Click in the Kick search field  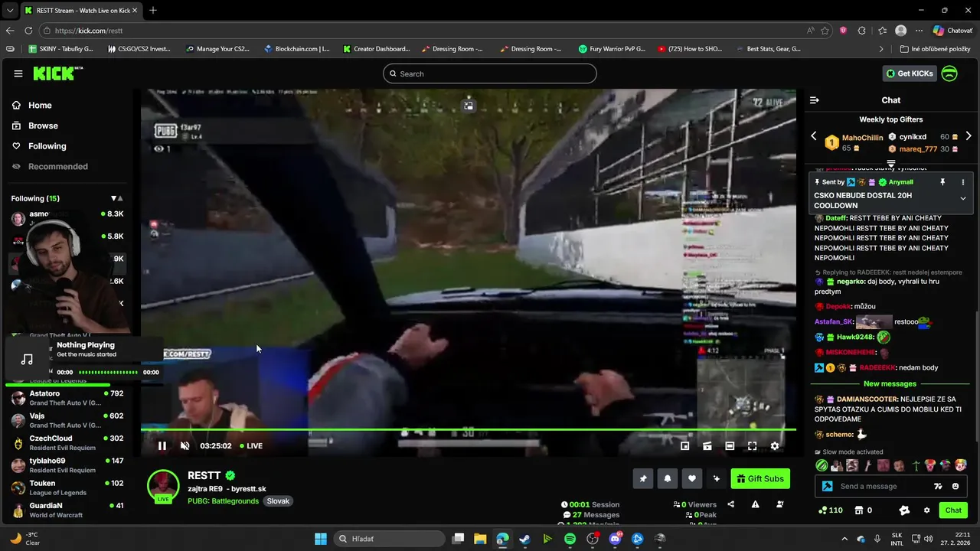pos(490,73)
